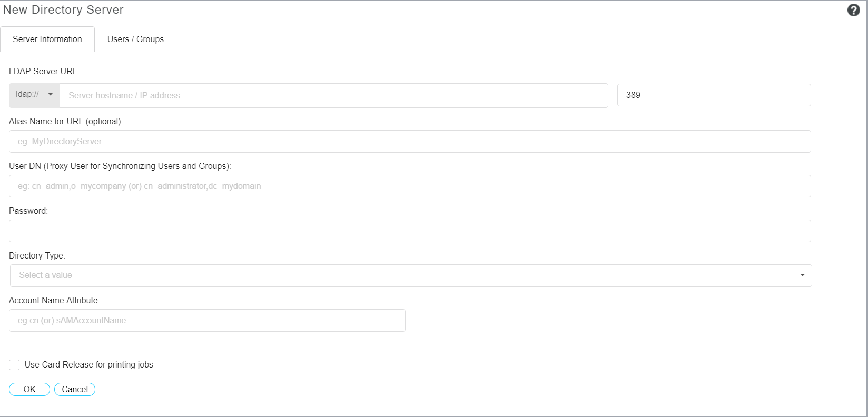This screenshot has width=868, height=417.
Task: Click the Cancel button
Action: pos(75,390)
